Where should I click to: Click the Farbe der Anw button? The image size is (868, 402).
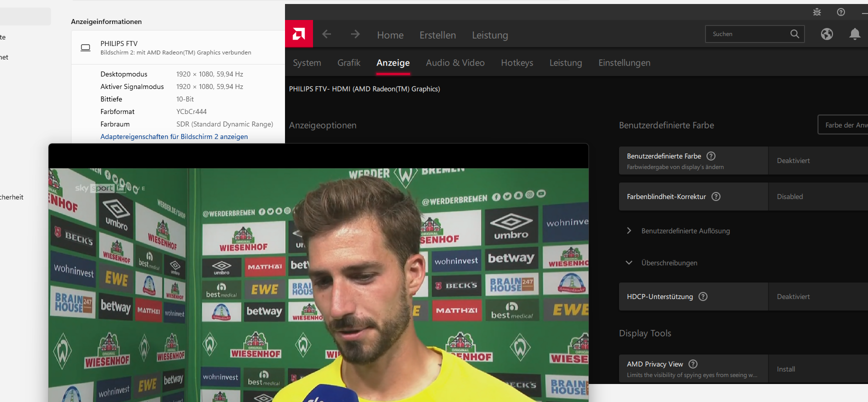[x=843, y=125]
